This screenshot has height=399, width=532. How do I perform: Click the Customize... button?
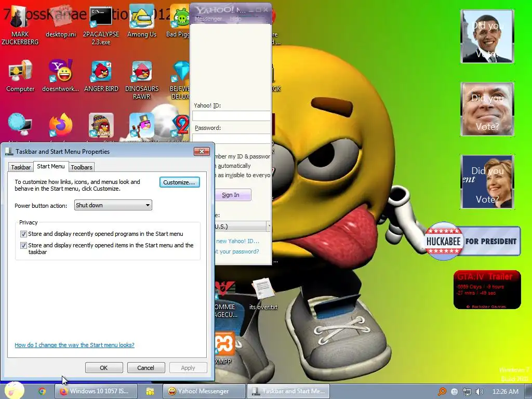point(179,182)
